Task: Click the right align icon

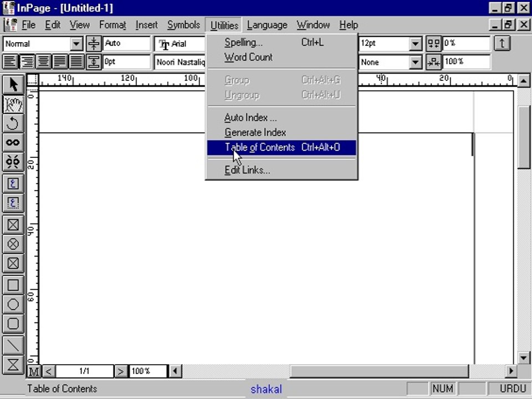Action: 27,62
